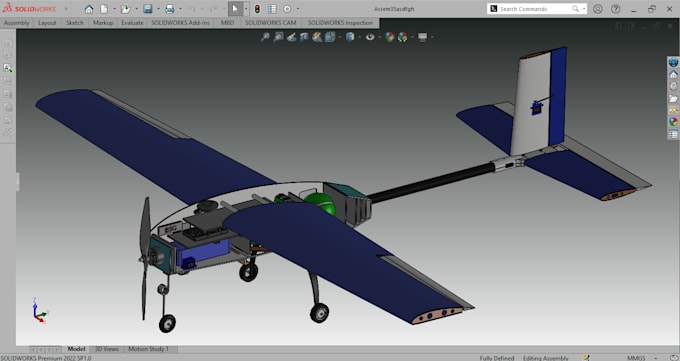
Task: Open the dropdown arrow next to Save
Action: click(x=158, y=9)
